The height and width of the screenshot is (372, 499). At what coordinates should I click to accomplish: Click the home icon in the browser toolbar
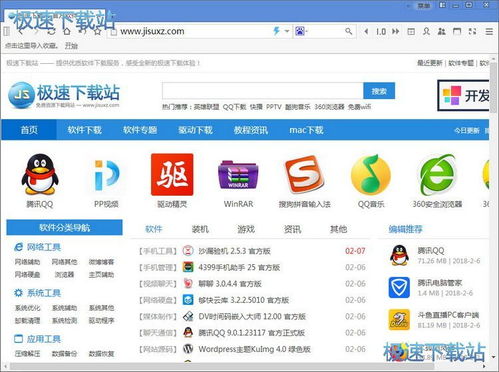pyautogui.click(x=67, y=32)
